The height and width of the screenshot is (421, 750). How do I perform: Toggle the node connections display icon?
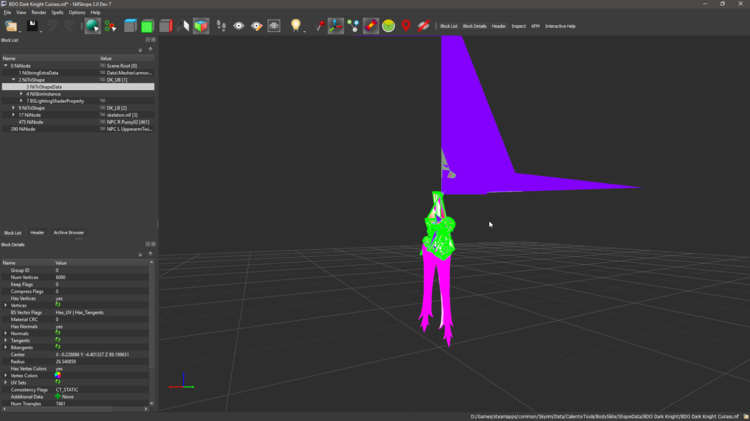[353, 26]
